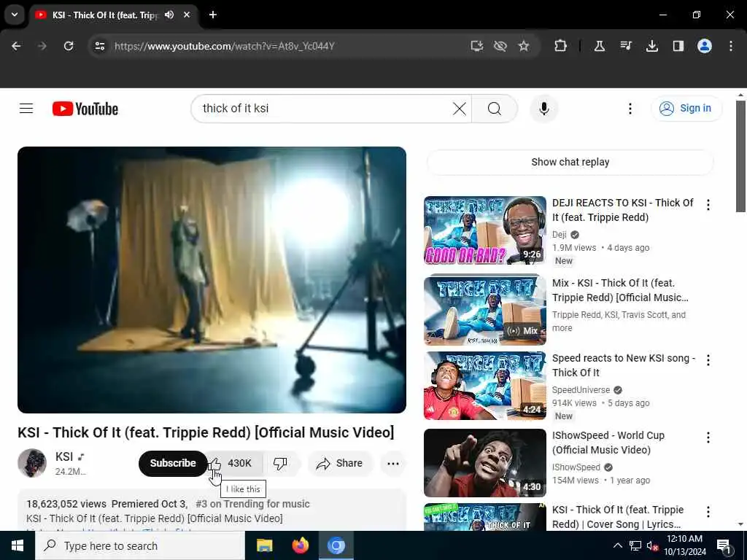
Task: Subscribe to the KSI channel
Action: (x=173, y=463)
